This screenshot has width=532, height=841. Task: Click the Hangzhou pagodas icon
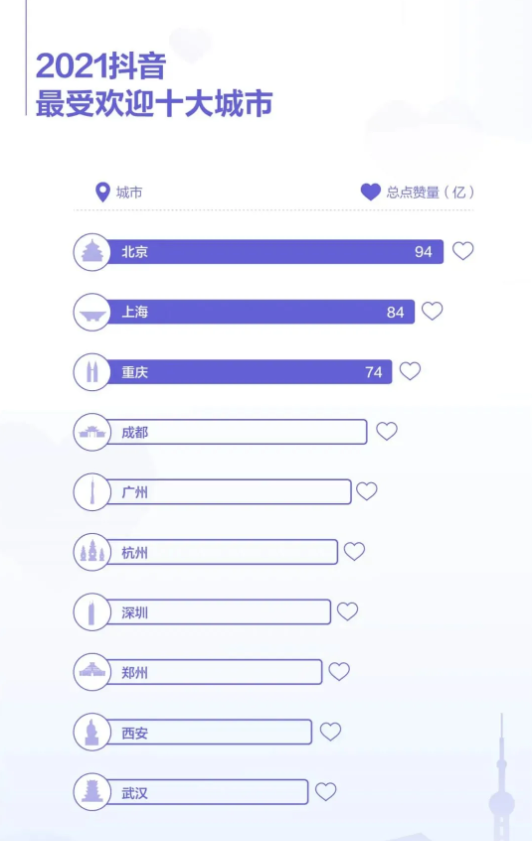click(x=92, y=552)
